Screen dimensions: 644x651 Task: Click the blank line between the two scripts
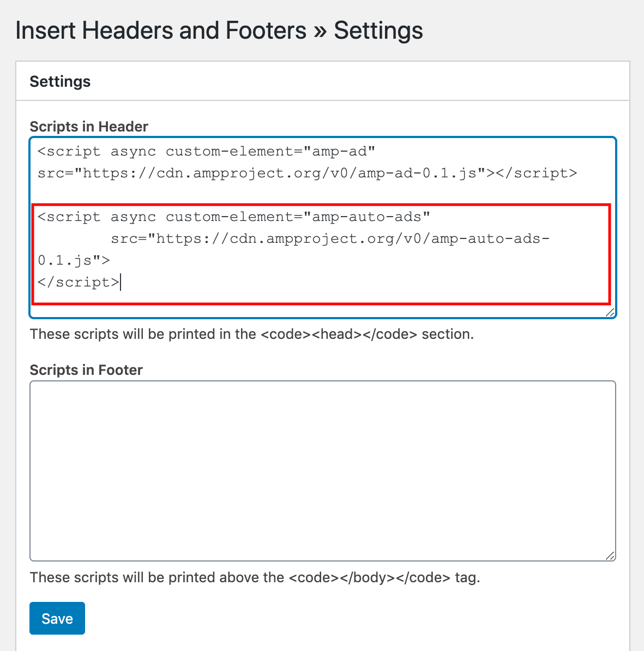(x=218, y=195)
